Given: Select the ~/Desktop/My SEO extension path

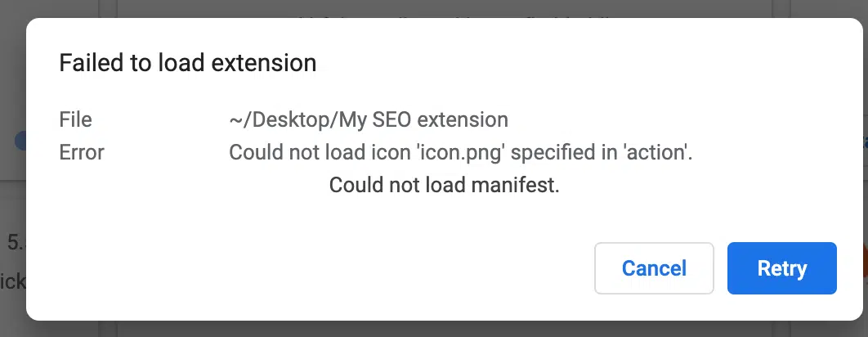Looking at the screenshot, I should coord(368,119).
